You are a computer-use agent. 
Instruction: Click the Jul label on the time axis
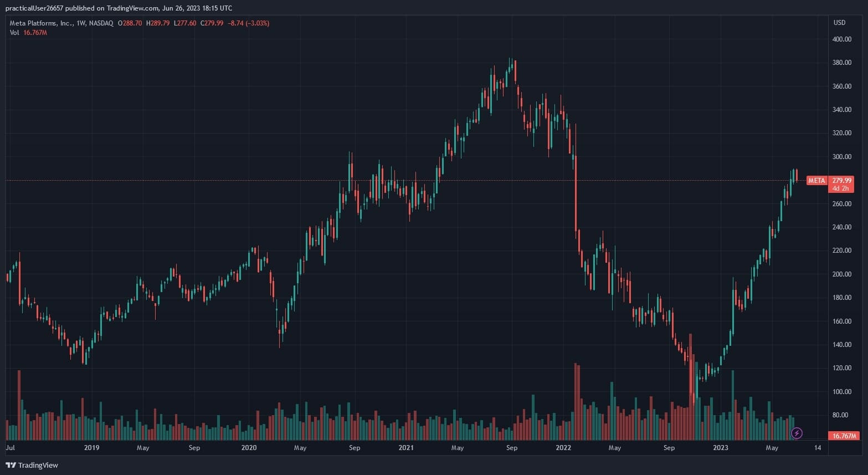click(x=10, y=448)
